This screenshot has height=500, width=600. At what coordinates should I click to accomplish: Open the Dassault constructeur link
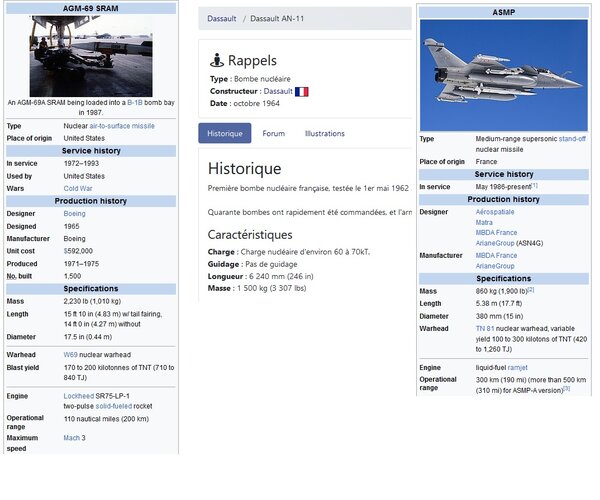(x=278, y=91)
